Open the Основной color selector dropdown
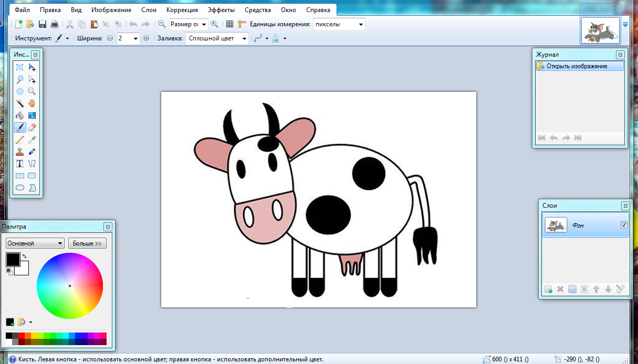The image size is (638, 364). [35, 243]
